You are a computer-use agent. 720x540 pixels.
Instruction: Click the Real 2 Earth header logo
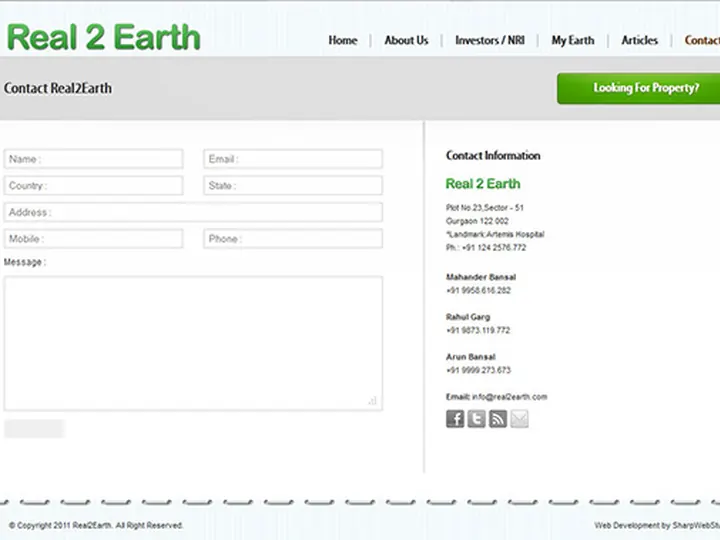[x=104, y=37]
